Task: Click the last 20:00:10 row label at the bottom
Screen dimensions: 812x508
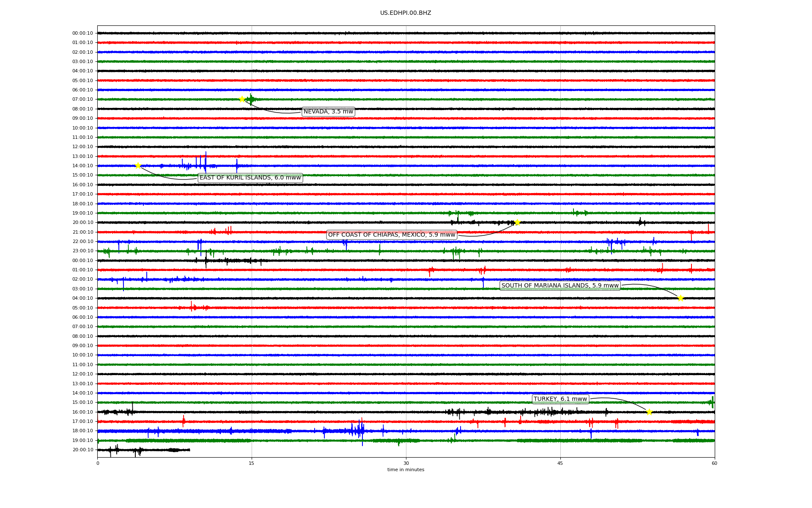Action: click(x=82, y=450)
